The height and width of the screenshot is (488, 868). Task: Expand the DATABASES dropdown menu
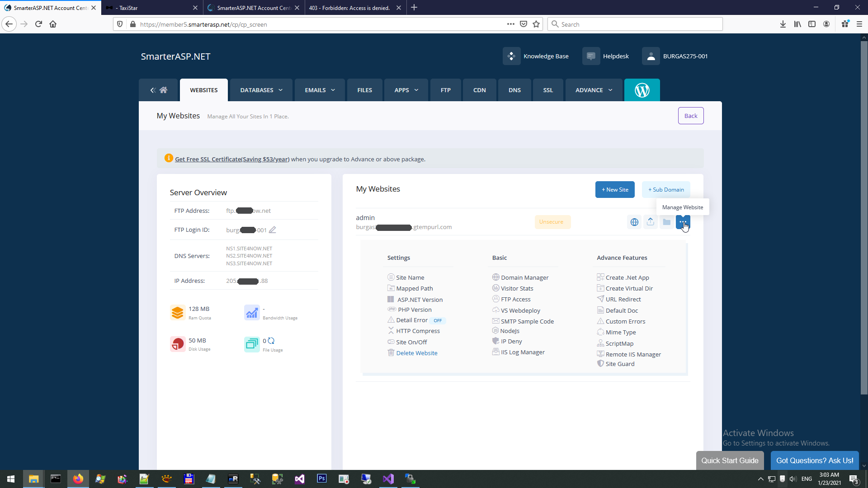point(261,90)
